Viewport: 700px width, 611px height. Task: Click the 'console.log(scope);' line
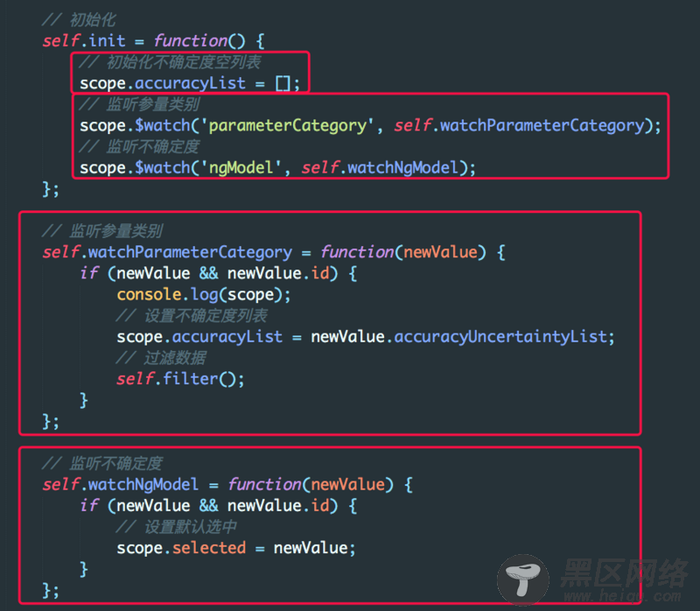(204, 295)
